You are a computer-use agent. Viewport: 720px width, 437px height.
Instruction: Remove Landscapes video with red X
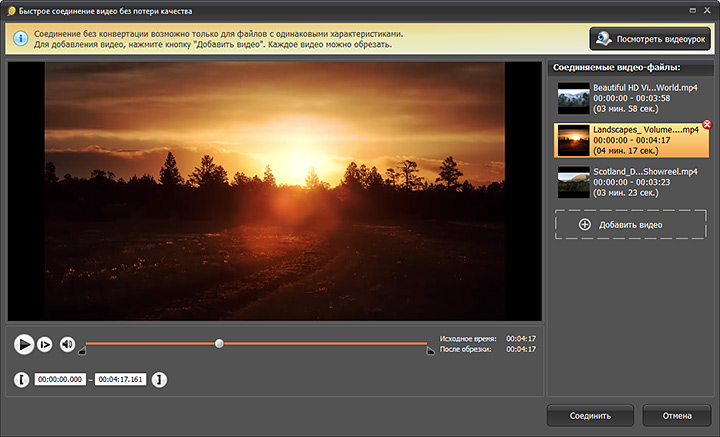tap(707, 124)
